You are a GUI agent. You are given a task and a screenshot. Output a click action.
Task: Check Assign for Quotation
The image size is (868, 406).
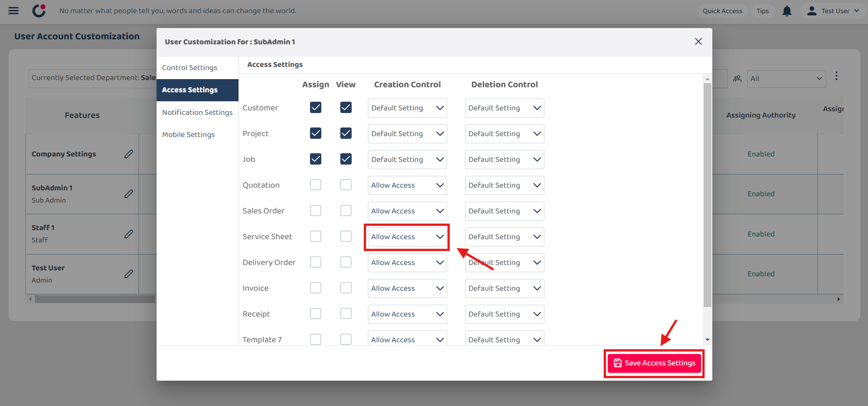point(315,185)
